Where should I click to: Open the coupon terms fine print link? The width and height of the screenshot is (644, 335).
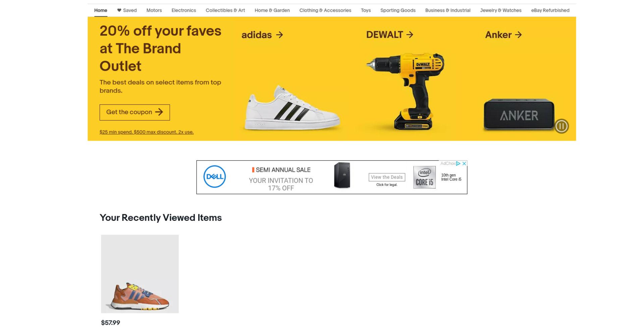(147, 132)
